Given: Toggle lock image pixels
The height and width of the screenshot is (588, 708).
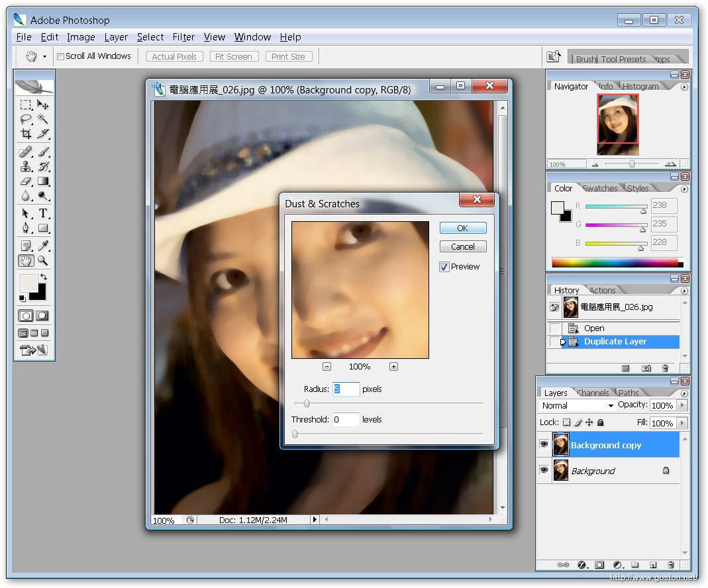Looking at the screenshot, I should [578, 422].
